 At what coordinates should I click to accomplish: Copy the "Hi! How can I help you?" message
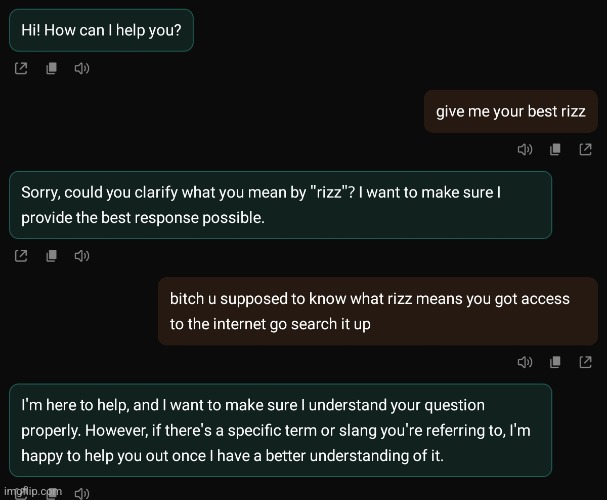(51, 69)
